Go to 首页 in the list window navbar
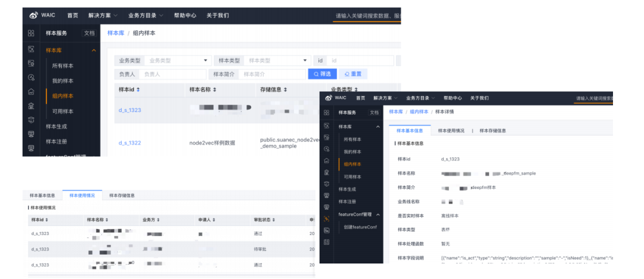The height and width of the screenshot is (279, 644). coord(73,15)
